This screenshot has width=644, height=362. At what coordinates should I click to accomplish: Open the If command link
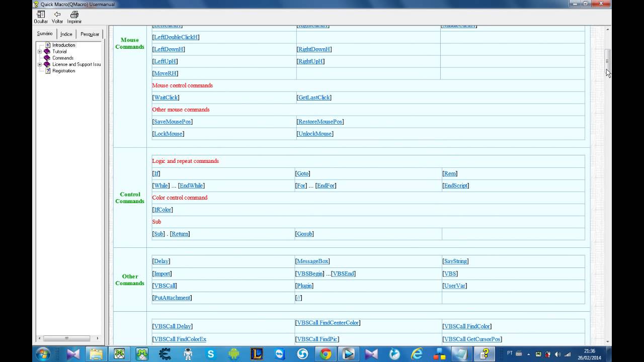click(x=156, y=173)
